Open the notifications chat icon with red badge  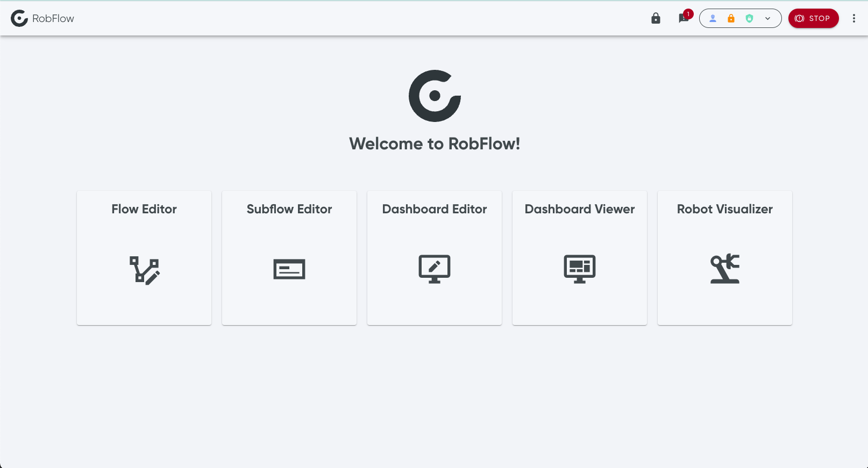click(684, 18)
